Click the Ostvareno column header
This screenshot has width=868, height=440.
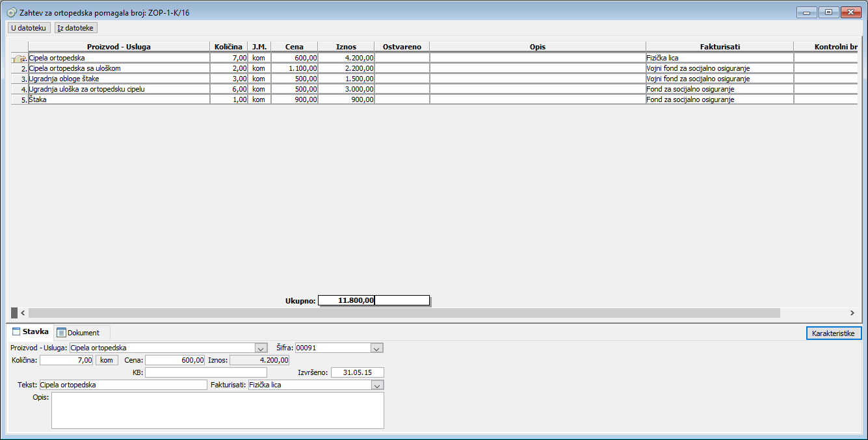402,47
